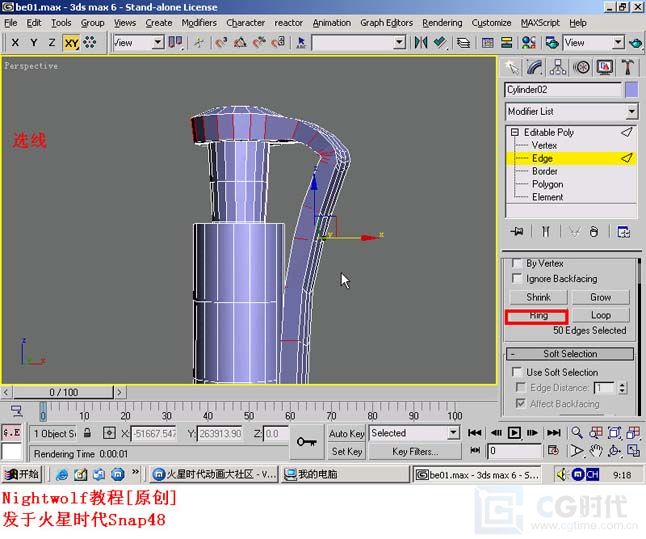Click the time slider 0/100 handle
The image size is (646, 539).
pos(63,392)
